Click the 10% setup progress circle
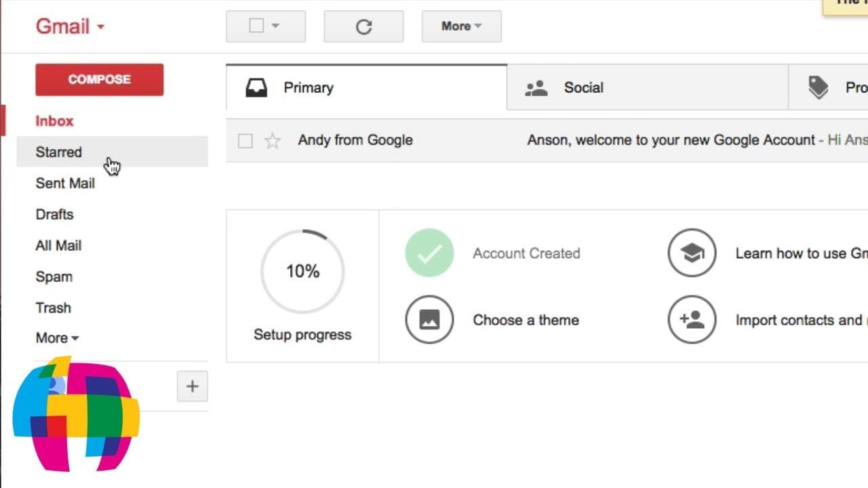This screenshot has height=488, width=868. 302,271
